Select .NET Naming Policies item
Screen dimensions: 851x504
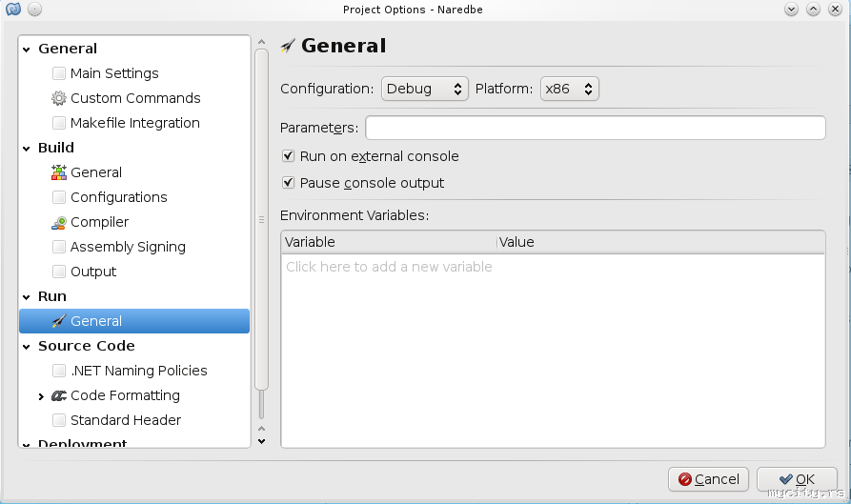pyautogui.click(x=138, y=371)
